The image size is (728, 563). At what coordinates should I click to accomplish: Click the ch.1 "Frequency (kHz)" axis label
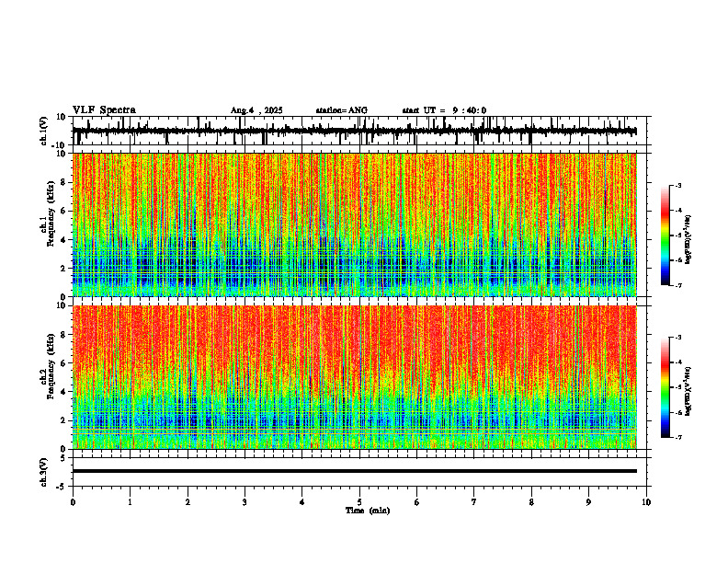point(51,213)
